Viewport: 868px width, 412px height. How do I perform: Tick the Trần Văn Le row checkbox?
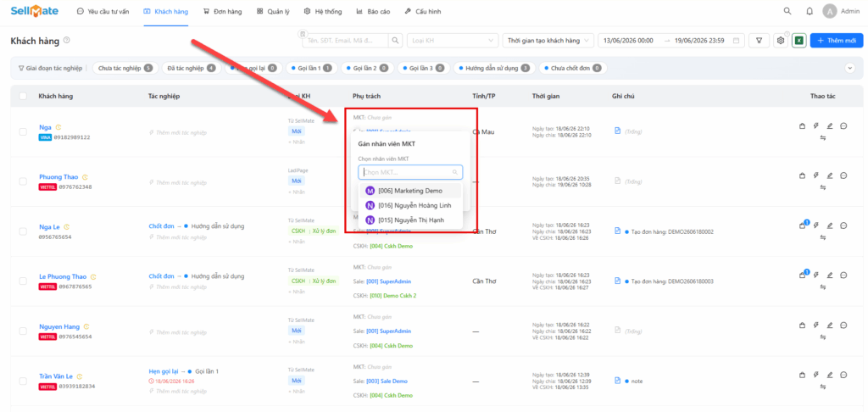23,381
